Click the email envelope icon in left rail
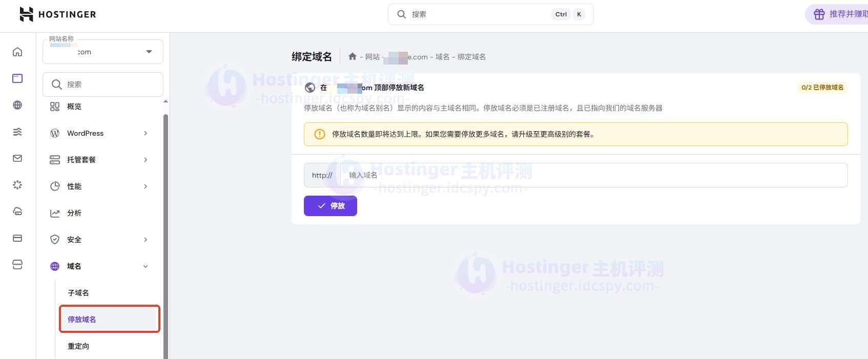The height and width of the screenshot is (359, 868). (17, 158)
